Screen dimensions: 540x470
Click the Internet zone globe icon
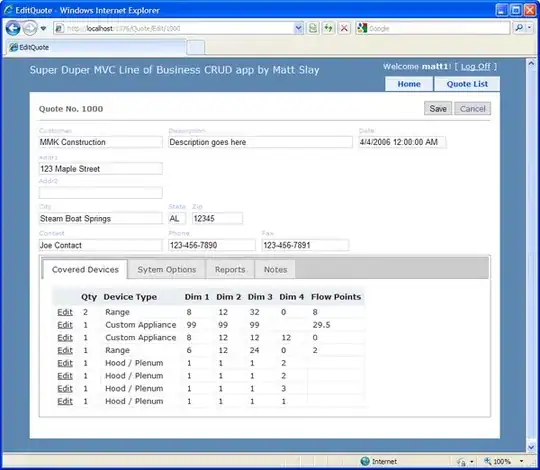point(365,461)
